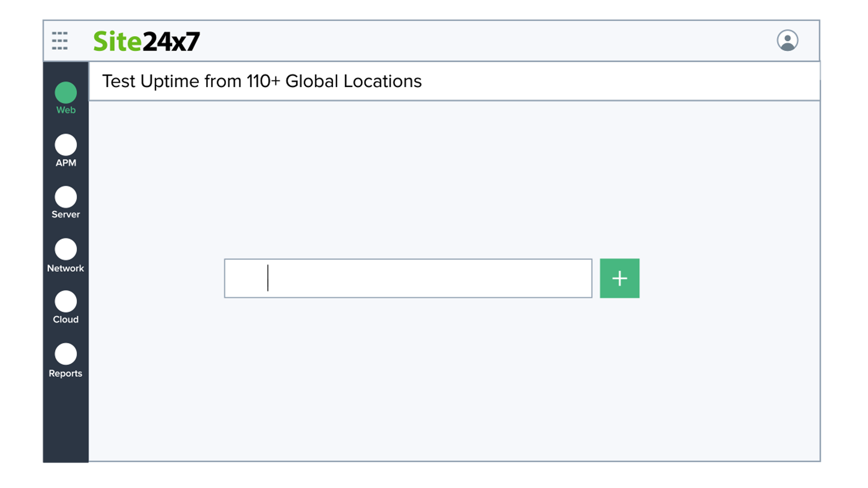Select the Network text label
This screenshot has width=868, height=488.
[66, 268]
